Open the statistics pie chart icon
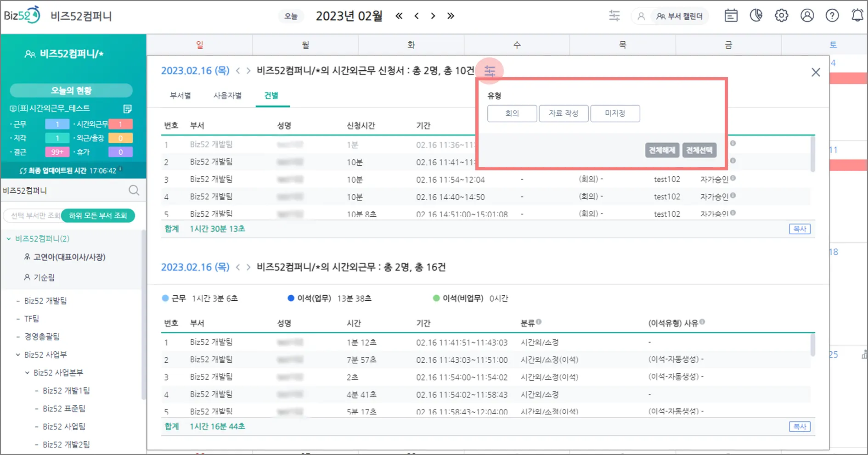Screen dimensions: 868x455 [x=756, y=16]
